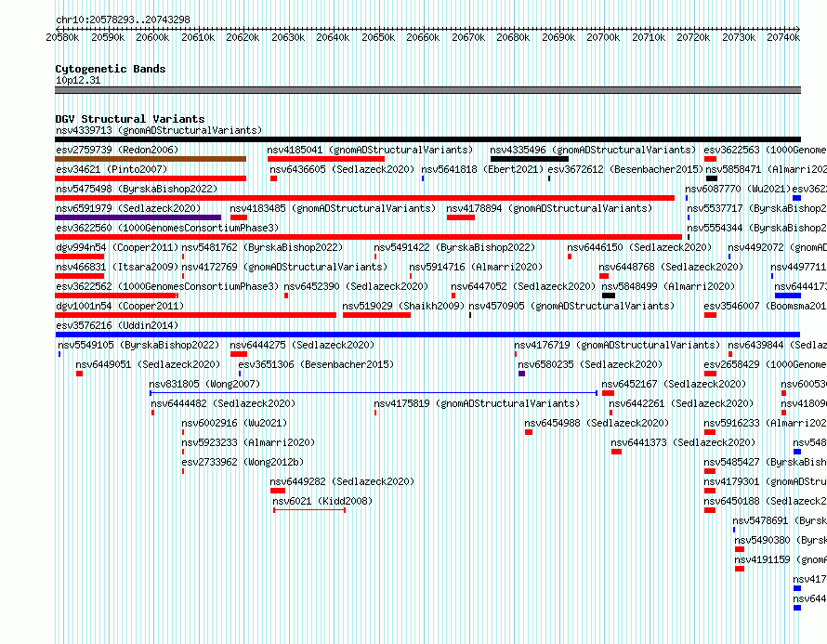Viewport: 827px width, 644px height.
Task: Open the nsv5549105 (ByrskaBishop2022) label
Action: point(138,345)
